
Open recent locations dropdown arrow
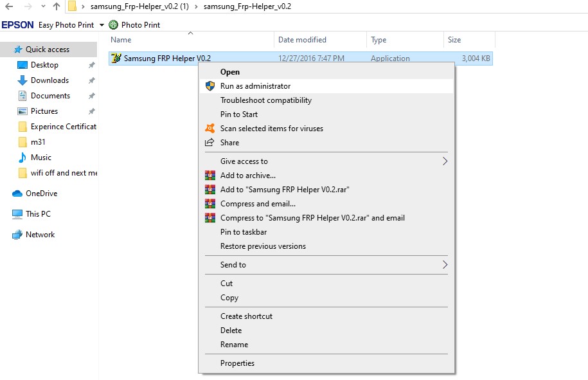click(43, 6)
